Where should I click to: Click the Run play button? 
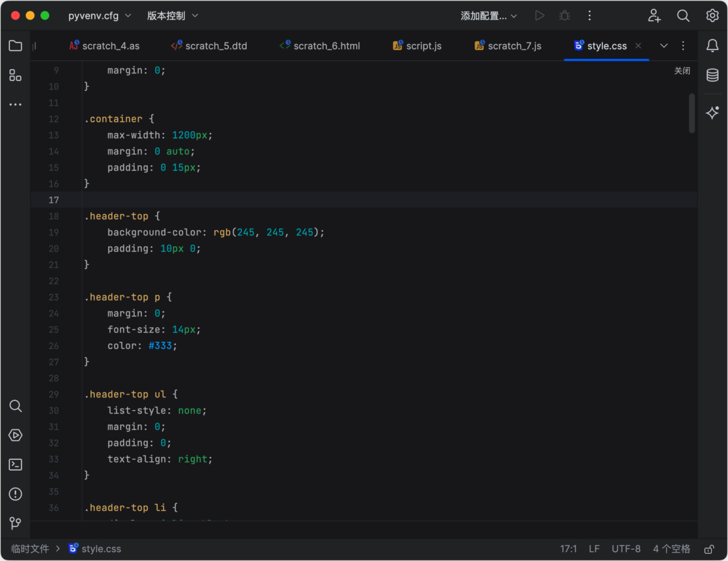click(x=540, y=16)
